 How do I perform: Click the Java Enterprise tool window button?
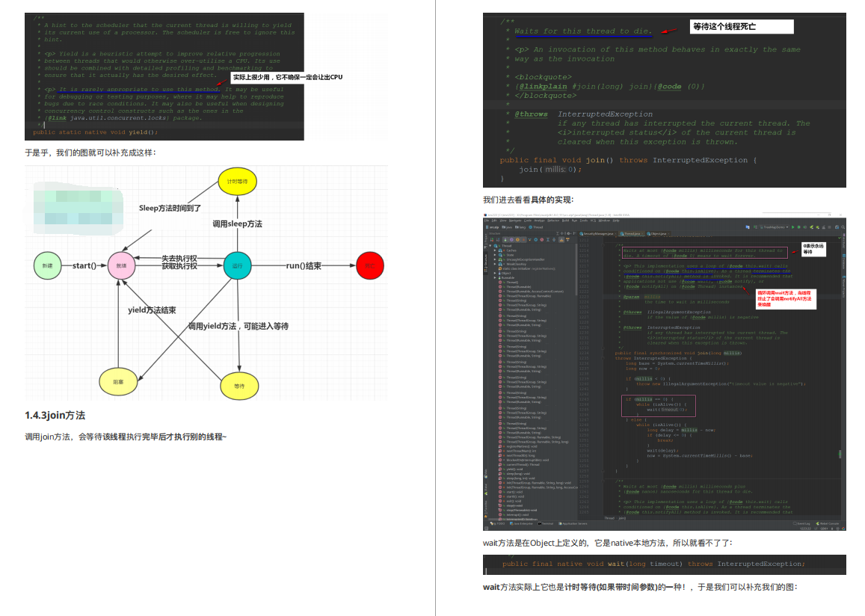click(x=521, y=524)
